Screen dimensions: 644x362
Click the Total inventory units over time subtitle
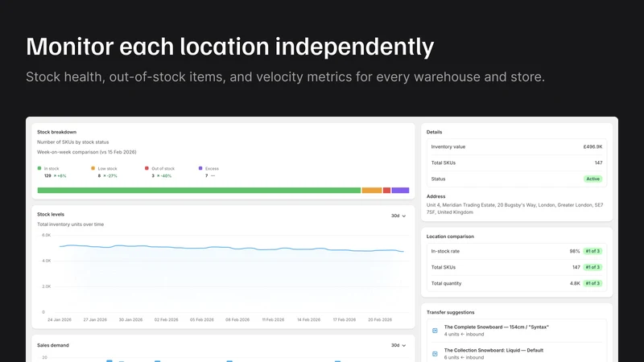pos(70,224)
